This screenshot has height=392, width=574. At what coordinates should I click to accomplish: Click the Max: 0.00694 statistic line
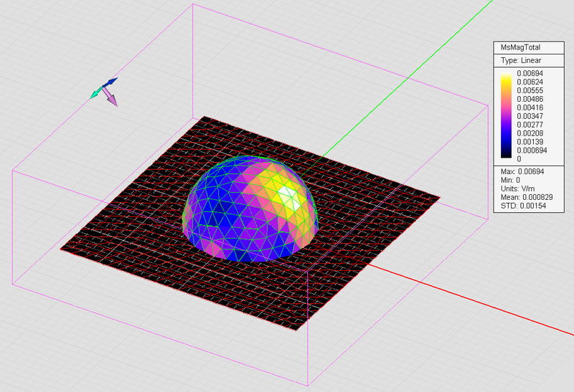(x=522, y=171)
